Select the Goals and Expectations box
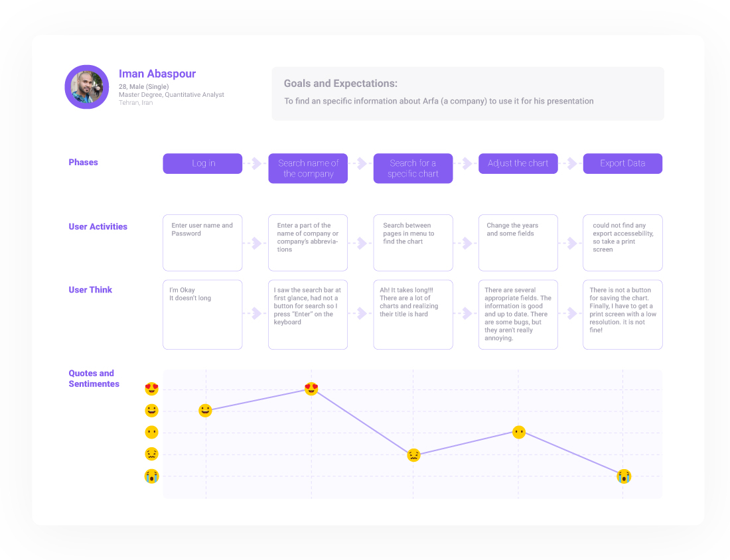Viewport: 730px width, 560px height. [468, 94]
